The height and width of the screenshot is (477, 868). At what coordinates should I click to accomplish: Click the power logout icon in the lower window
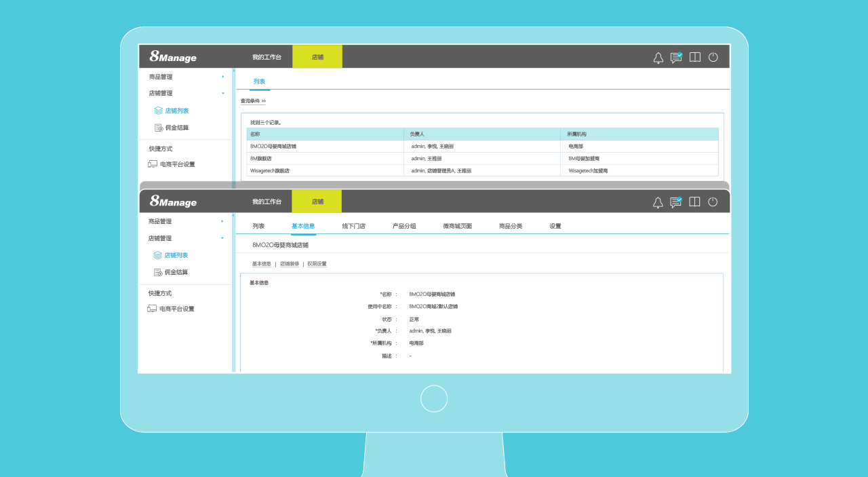tap(713, 202)
